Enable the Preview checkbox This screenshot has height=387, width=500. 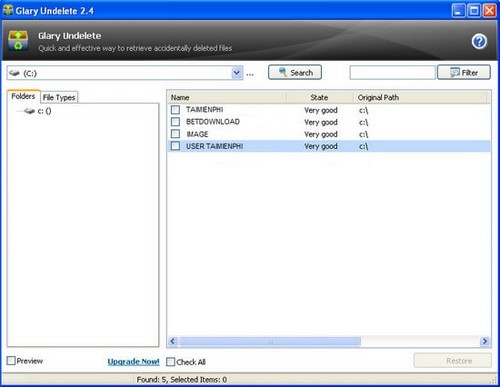(x=11, y=360)
